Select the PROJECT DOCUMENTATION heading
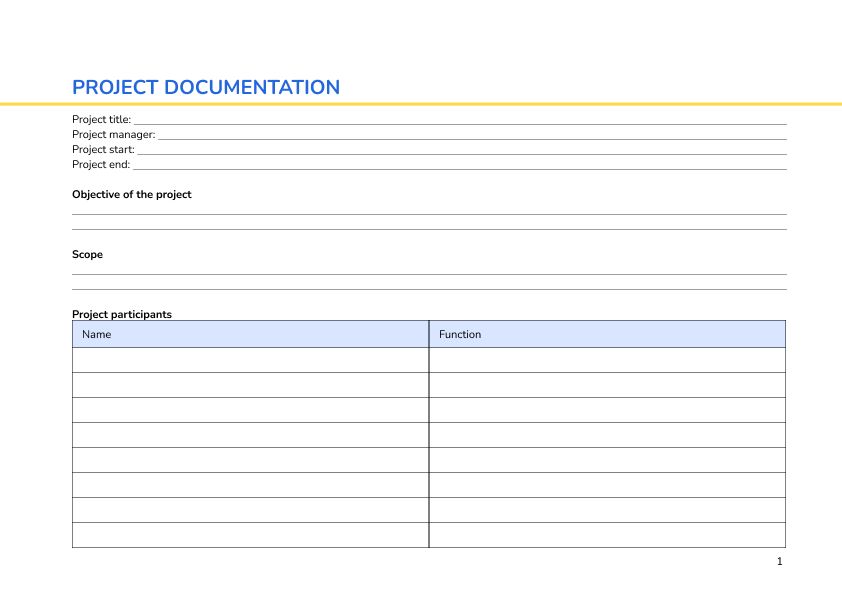 (x=205, y=87)
